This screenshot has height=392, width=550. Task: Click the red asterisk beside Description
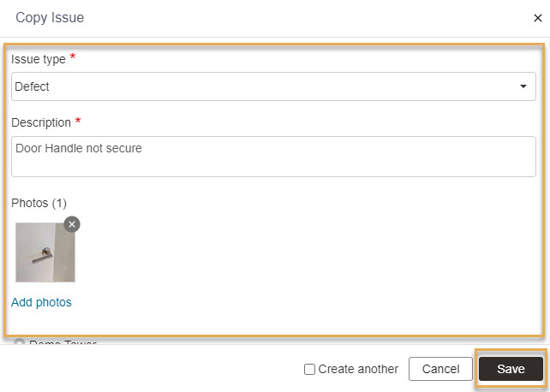tap(78, 121)
